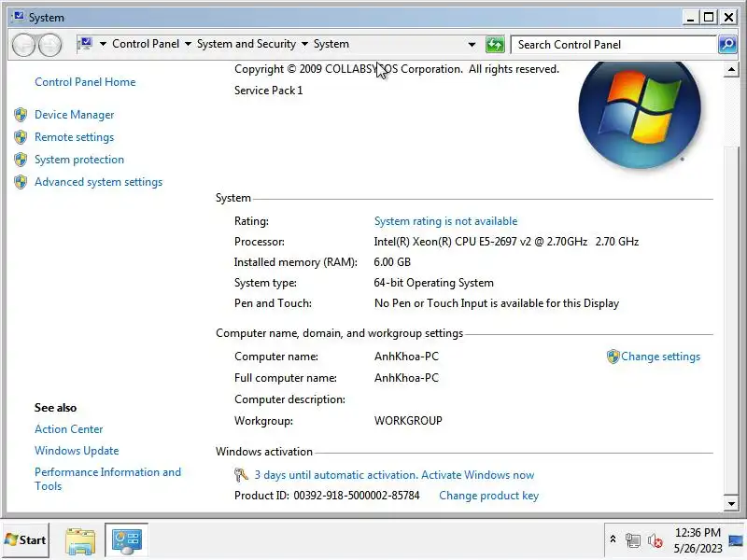Click the System window title icon
The image size is (747, 560).
[18, 17]
